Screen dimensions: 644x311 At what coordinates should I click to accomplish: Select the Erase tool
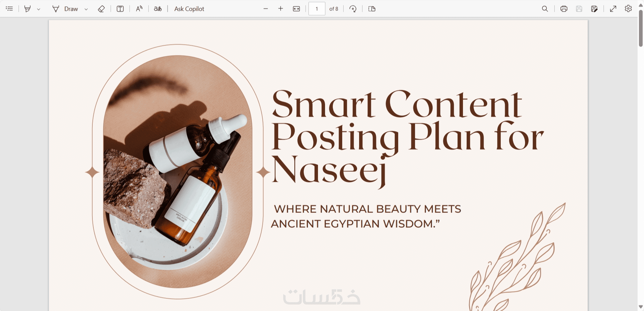(x=101, y=9)
